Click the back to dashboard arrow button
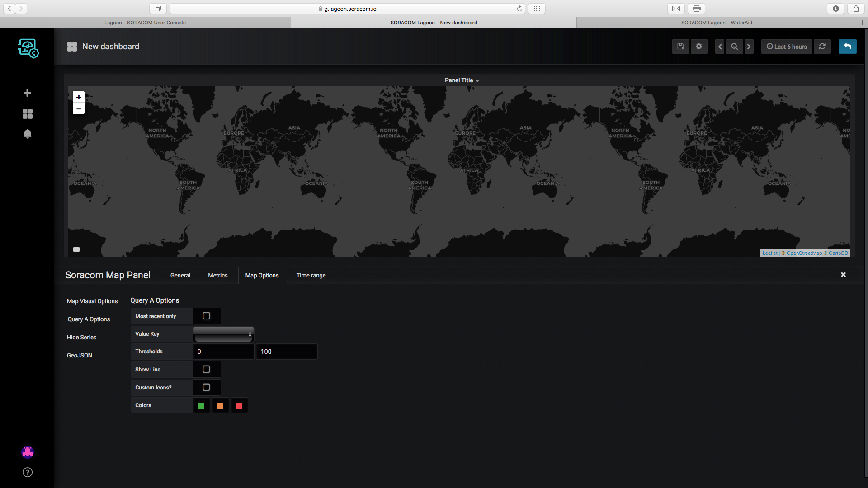The width and height of the screenshot is (868, 488). (x=847, y=47)
